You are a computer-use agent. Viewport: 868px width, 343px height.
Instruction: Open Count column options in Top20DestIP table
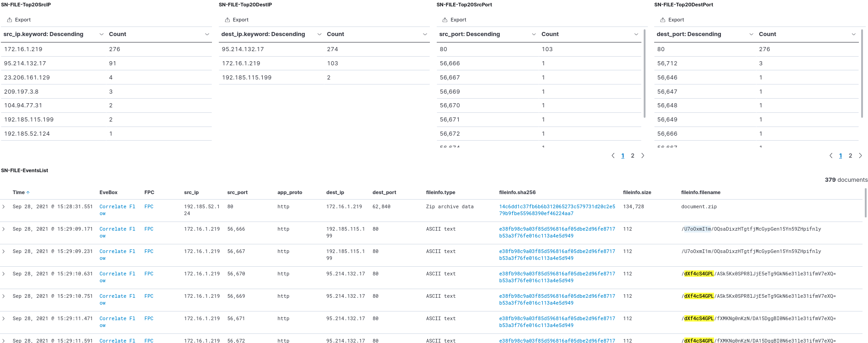pyautogui.click(x=425, y=34)
